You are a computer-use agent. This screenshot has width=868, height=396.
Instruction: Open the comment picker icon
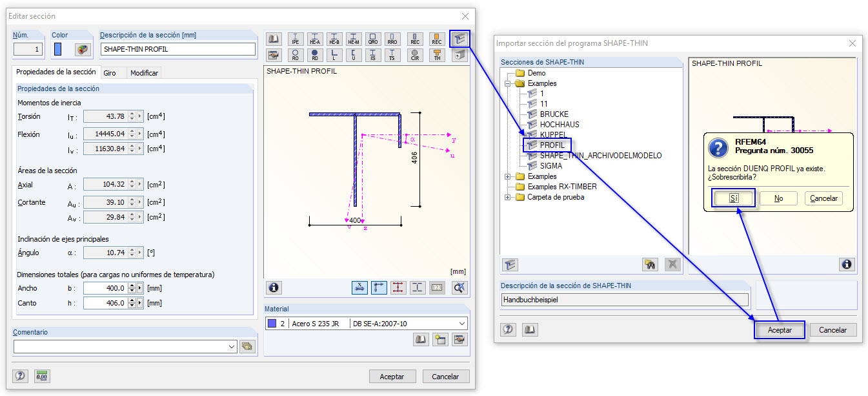(x=247, y=346)
